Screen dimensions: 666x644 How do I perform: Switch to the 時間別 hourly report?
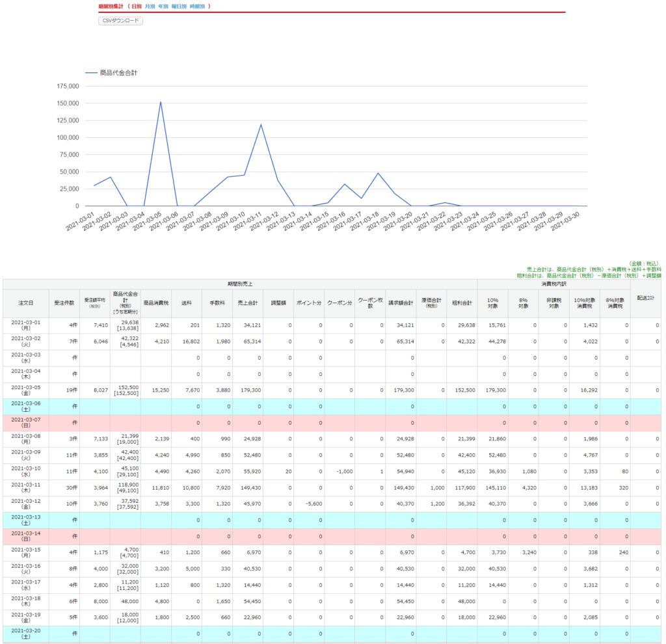point(197,7)
